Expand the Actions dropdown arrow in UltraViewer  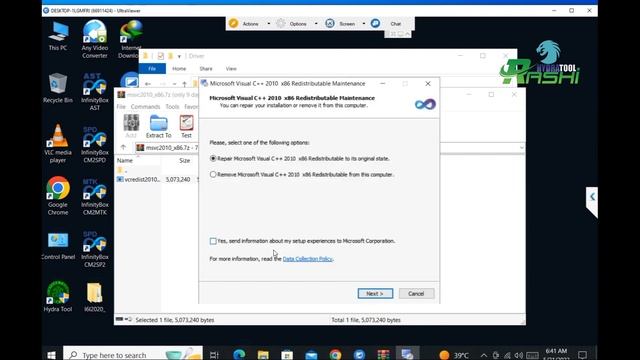(269, 24)
